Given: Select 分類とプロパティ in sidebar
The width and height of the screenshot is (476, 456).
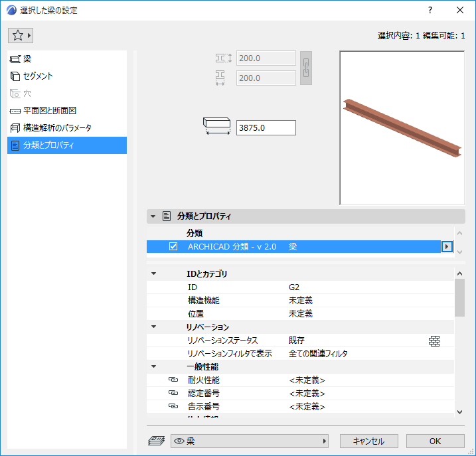Looking at the screenshot, I should (x=67, y=145).
